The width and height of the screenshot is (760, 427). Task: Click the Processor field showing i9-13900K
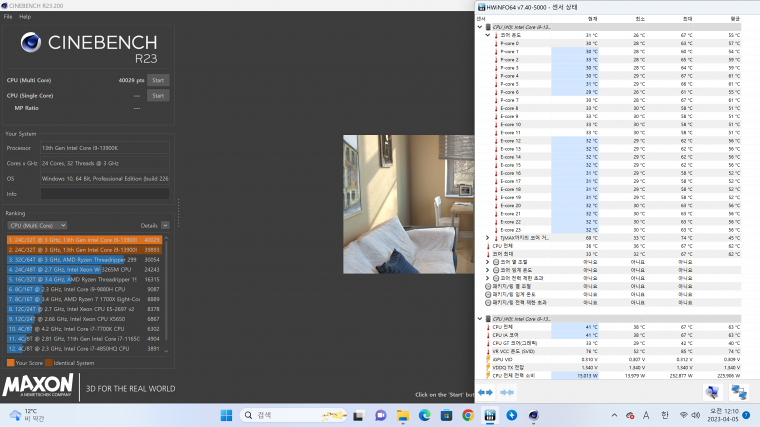pyautogui.click(x=105, y=148)
